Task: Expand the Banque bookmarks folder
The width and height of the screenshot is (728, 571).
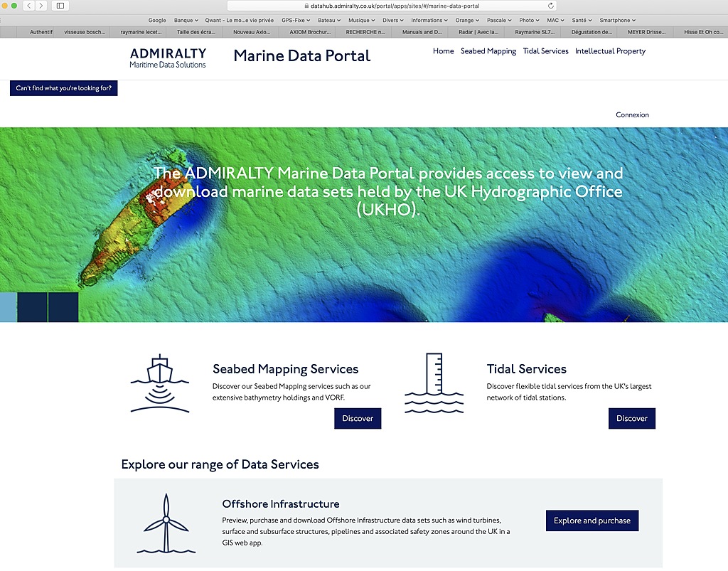Action: tap(186, 21)
